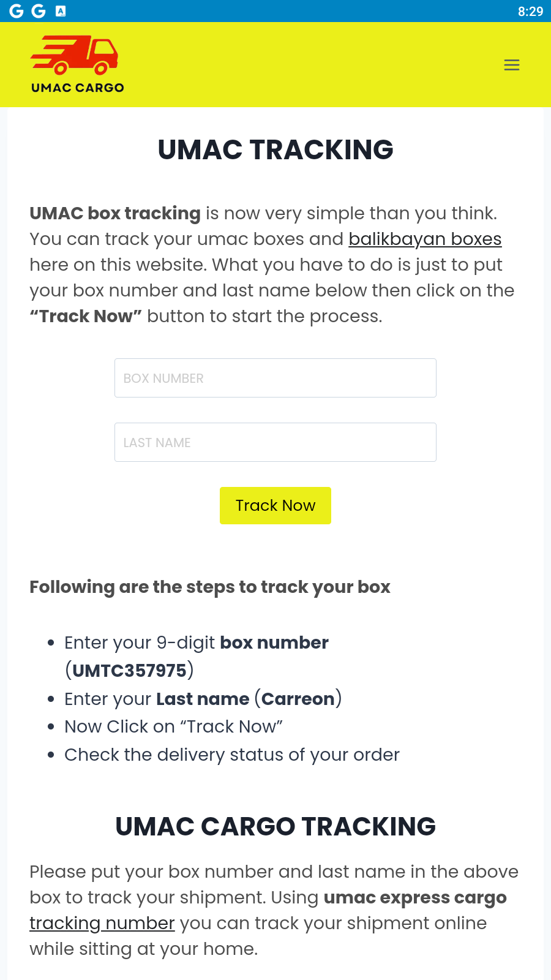The height and width of the screenshot is (980, 551).
Task: Click the 'Check the delivery status' step
Action: click(232, 755)
